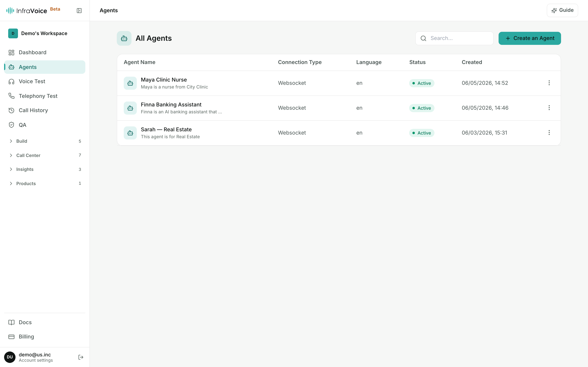The image size is (588, 367).
Task: Click the InfraVoice waveform logo
Action: [x=10, y=10]
